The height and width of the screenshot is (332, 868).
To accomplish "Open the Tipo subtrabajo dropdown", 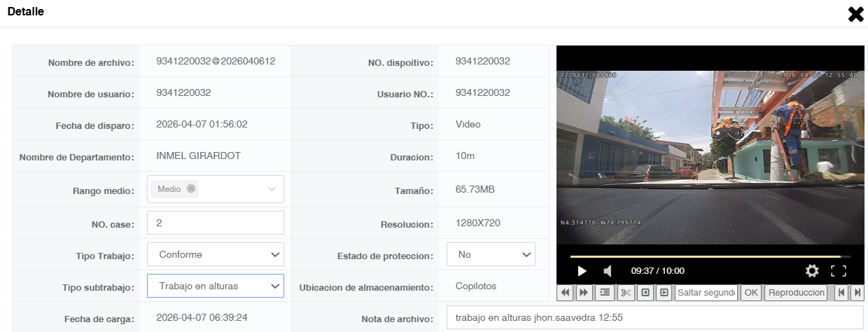I will point(216,286).
